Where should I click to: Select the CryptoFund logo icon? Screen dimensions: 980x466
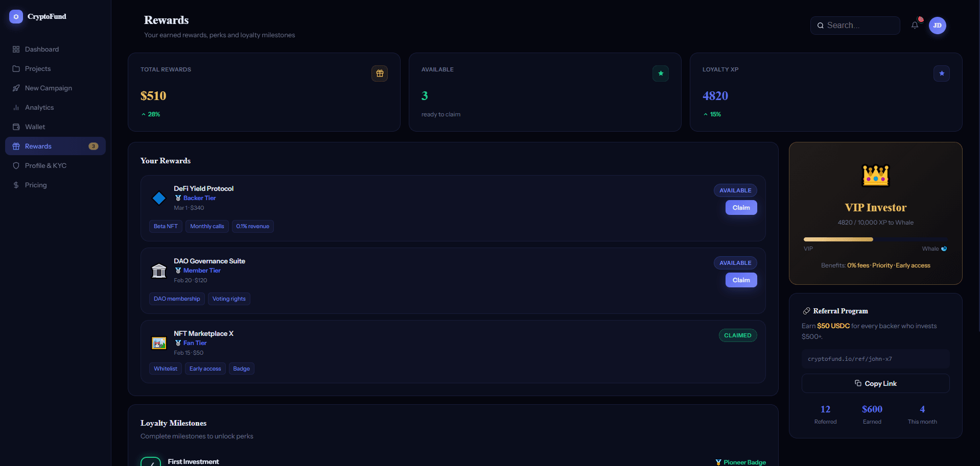[x=15, y=16]
